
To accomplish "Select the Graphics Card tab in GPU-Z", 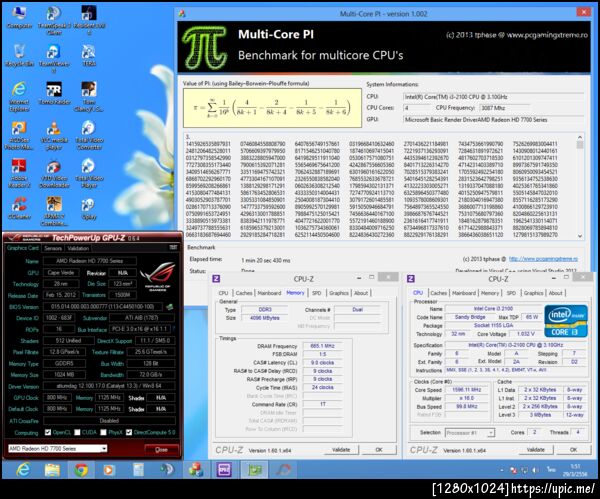I will coord(23,248).
